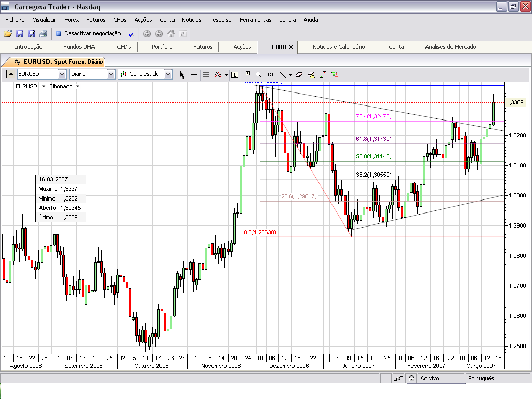This screenshot has width=532, height=399.
Task: Select the trend line drawing tool
Action: [x=283, y=75]
